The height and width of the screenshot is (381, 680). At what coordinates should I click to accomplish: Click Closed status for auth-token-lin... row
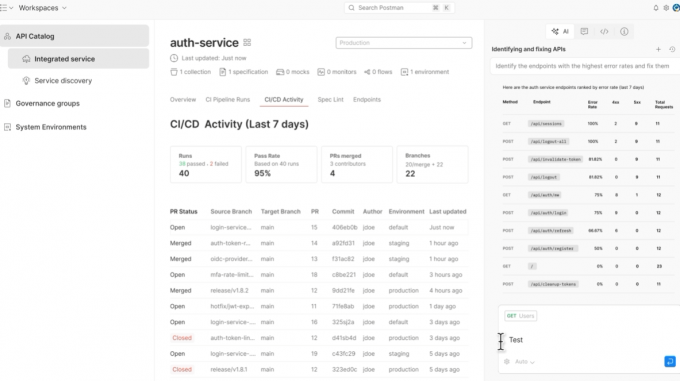click(x=182, y=338)
